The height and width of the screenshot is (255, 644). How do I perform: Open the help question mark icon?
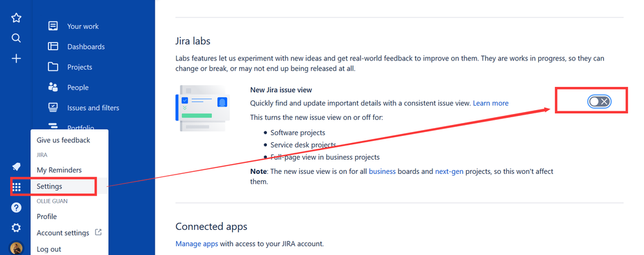(16, 208)
